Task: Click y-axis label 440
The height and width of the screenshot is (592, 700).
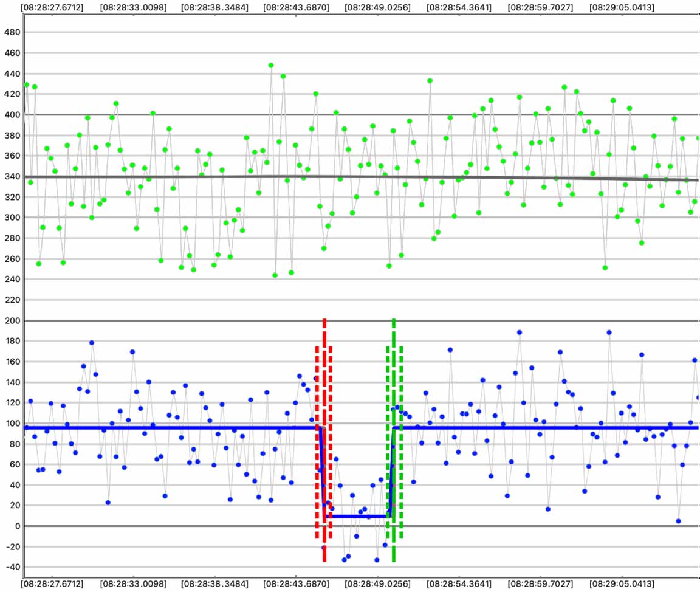Action: pyautogui.click(x=12, y=74)
